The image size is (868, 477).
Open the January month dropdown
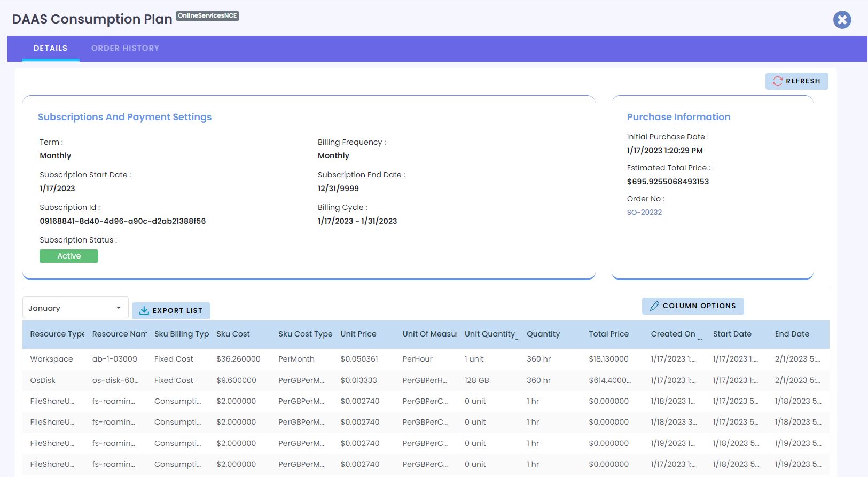75,308
